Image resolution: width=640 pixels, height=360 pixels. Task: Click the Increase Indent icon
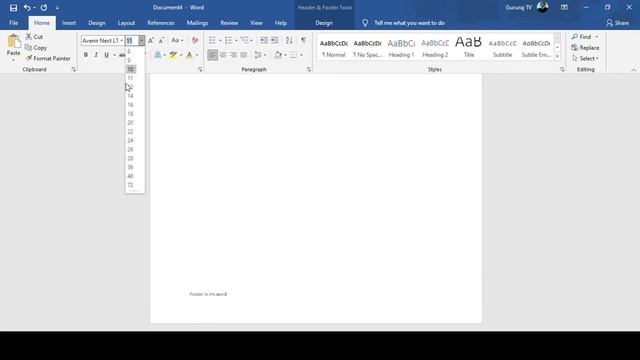[x=275, y=40]
